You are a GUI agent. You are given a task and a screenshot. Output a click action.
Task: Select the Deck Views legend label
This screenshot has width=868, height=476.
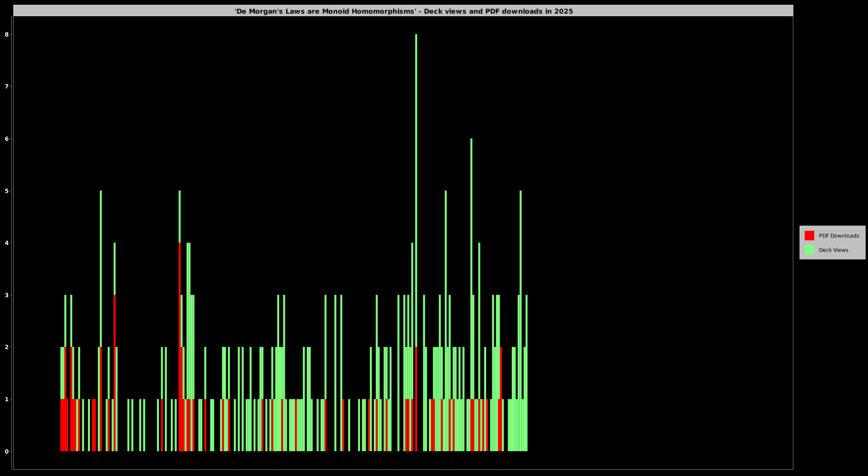point(833,250)
